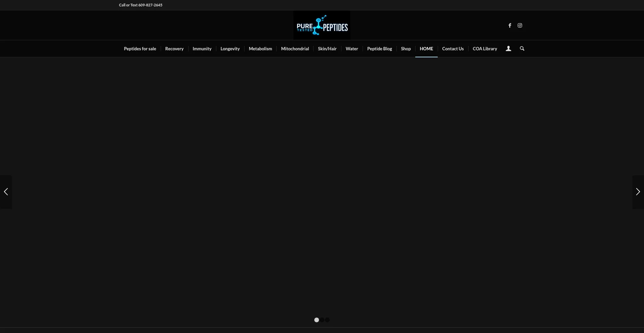Open the Recovery menu item
644x333 pixels.
click(174, 49)
